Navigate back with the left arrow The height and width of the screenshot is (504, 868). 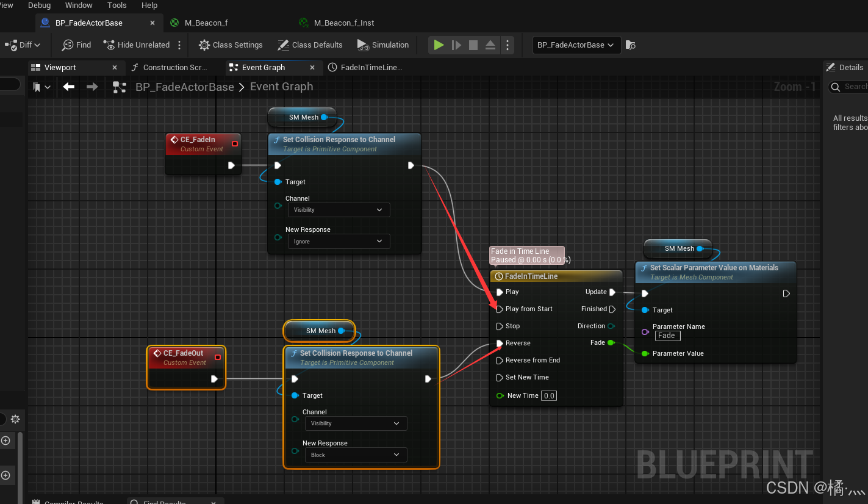click(x=69, y=87)
